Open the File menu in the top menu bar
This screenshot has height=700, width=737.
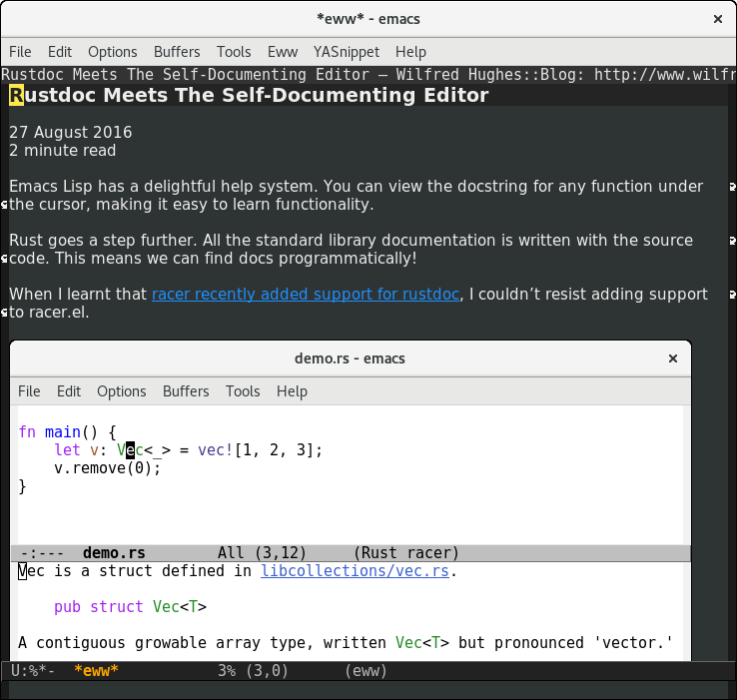click(x=20, y=52)
